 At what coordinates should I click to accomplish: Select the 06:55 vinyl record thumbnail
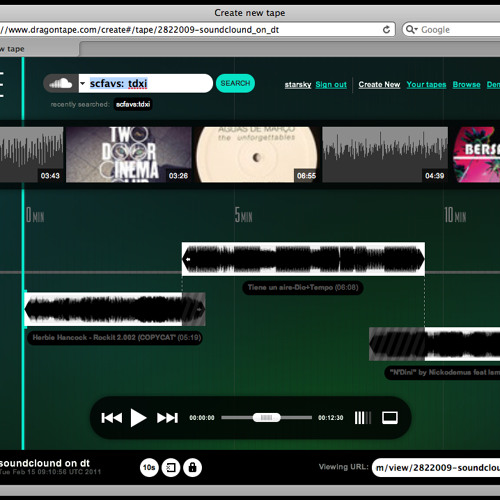tap(257, 154)
